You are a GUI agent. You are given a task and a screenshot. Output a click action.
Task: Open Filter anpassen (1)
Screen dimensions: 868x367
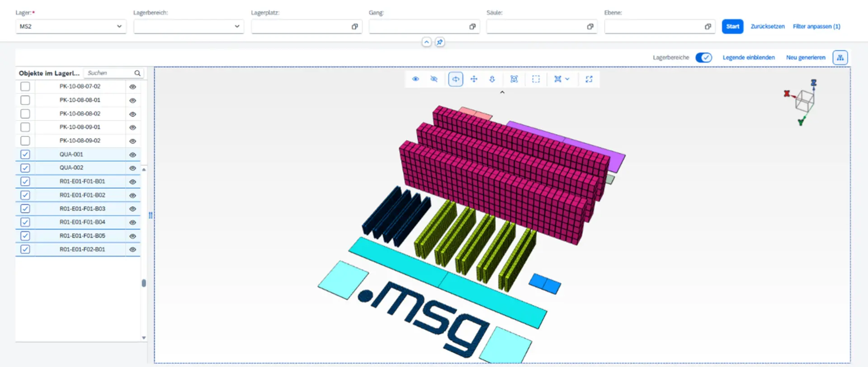coord(816,27)
